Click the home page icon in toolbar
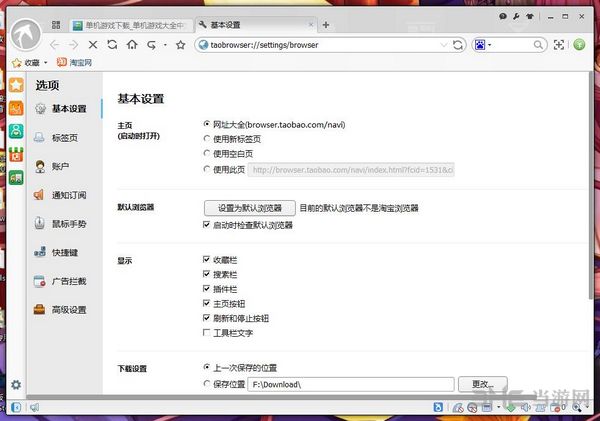Image resolution: width=600 pixels, height=421 pixels. click(131, 45)
